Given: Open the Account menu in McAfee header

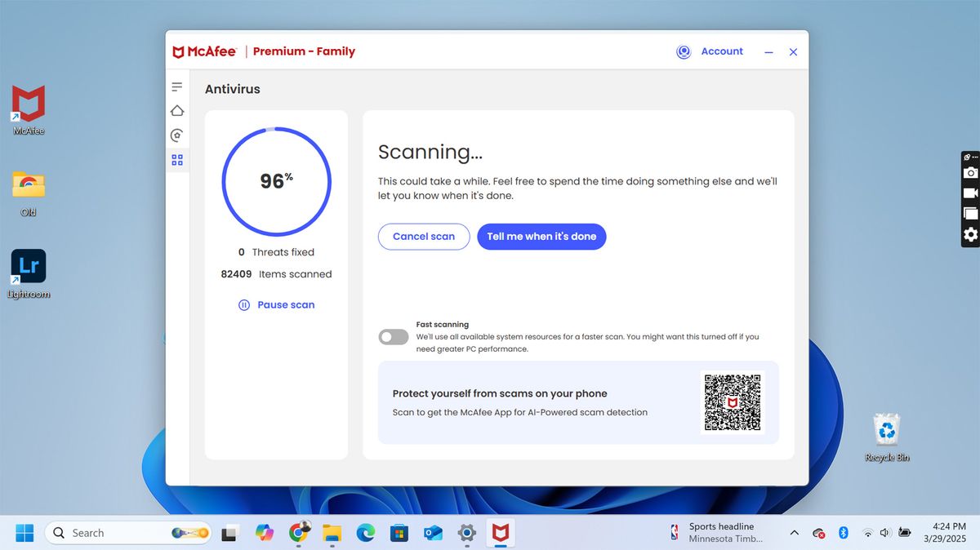Looking at the screenshot, I should pos(722,51).
